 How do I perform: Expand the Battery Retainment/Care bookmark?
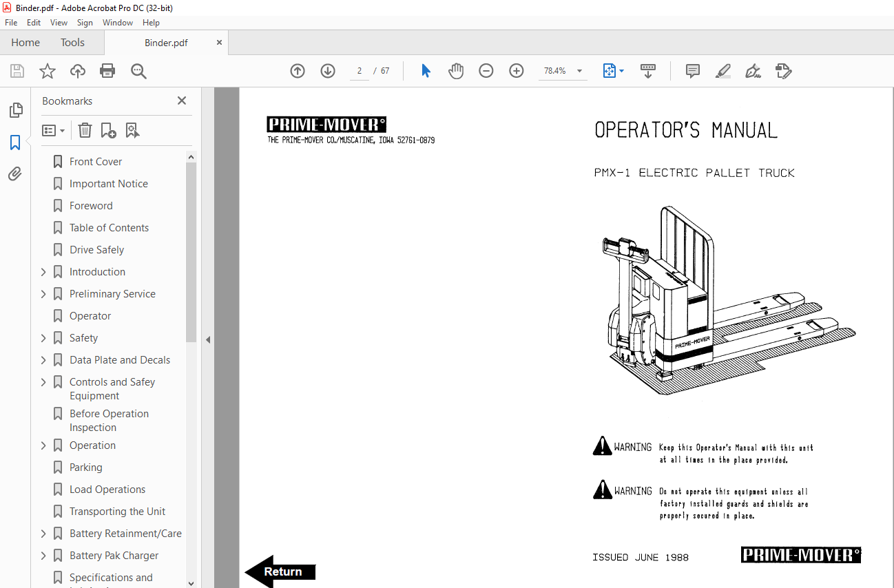pyautogui.click(x=44, y=534)
